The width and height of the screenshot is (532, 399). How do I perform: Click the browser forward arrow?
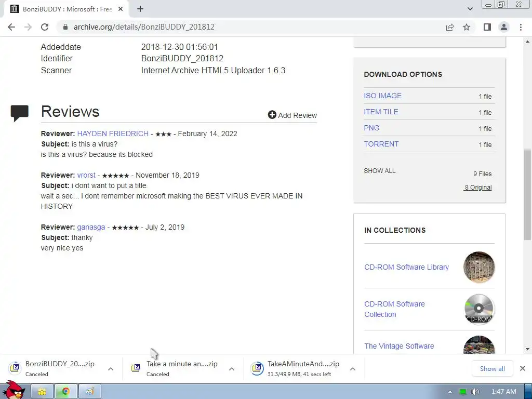coord(28,27)
